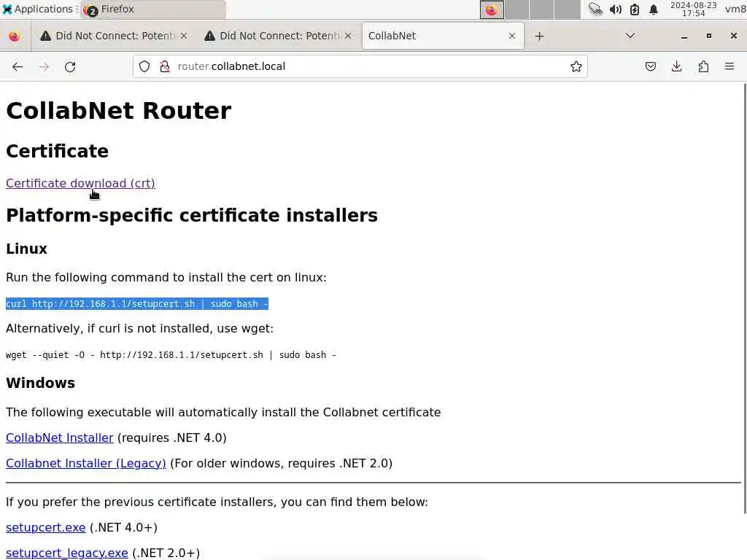
Task: Click the network status tray icon
Action: (x=595, y=9)
